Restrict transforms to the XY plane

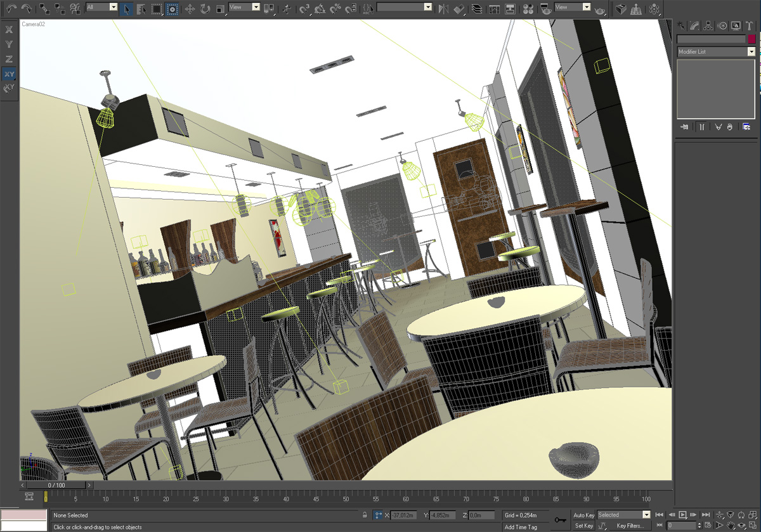(x=9, y=74)
